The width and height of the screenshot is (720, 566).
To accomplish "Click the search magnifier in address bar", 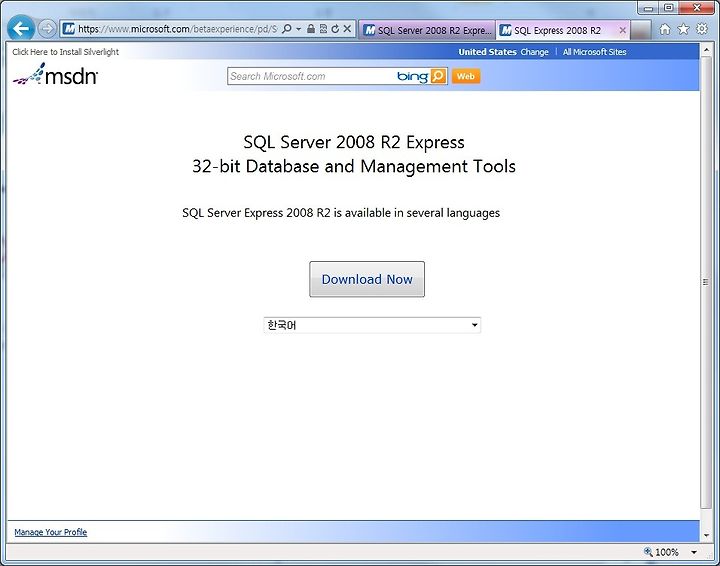I will (x=287, y=29).
